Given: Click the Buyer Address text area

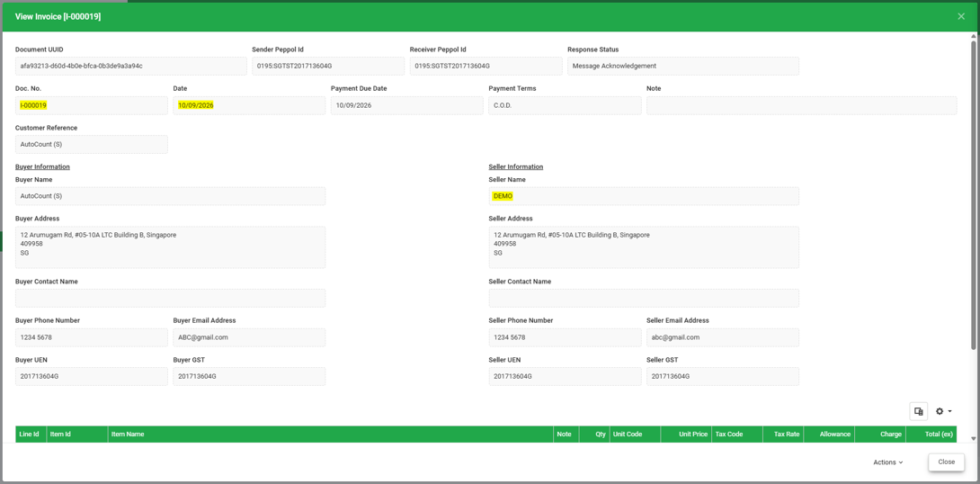Looking at the screenshot, I should 170,247.
